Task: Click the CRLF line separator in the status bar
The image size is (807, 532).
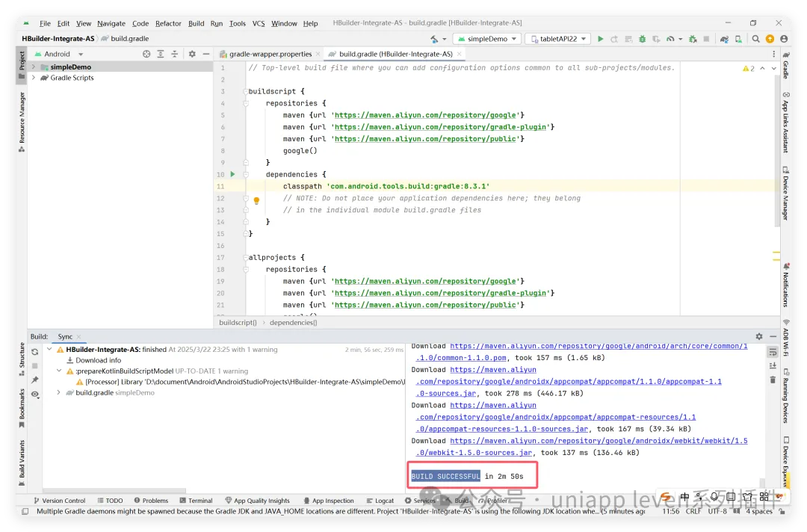Action: click(693, 511)
